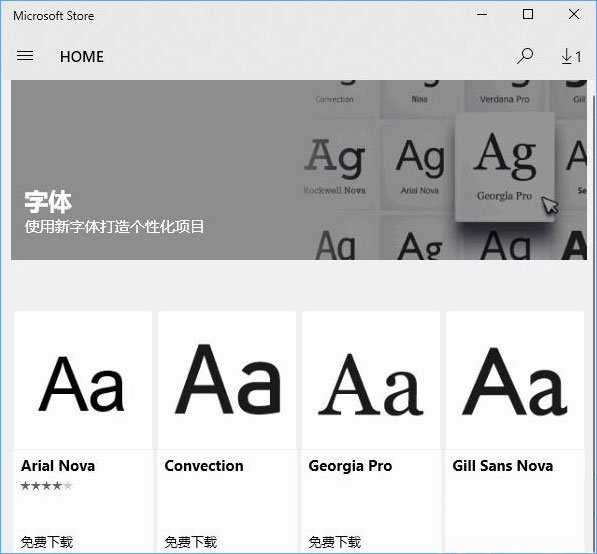Open the Gill Sans Nova Aa preview thumbnail

pyautogui.click(x=515, y=380)
